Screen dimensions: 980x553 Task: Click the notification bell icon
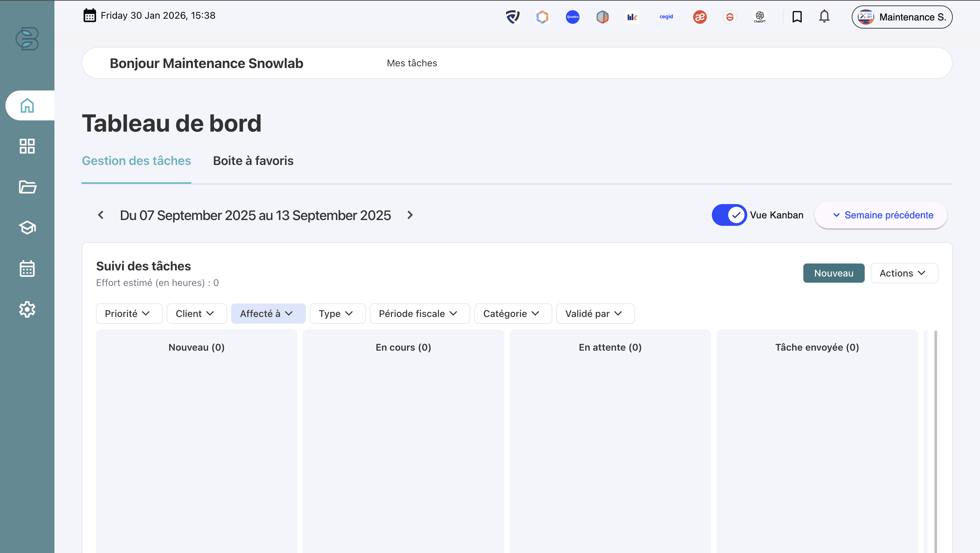click(x=824, y=17)
